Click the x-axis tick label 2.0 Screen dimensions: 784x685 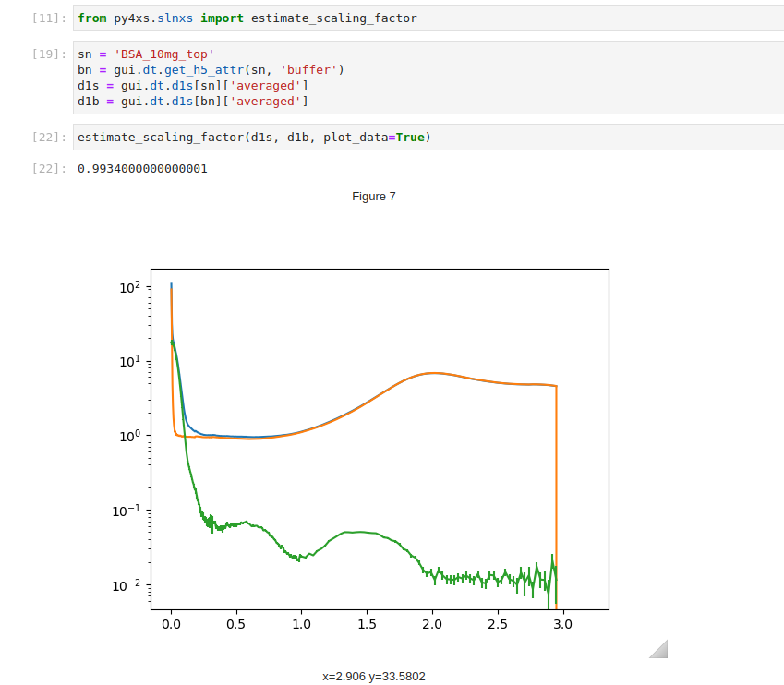432,624
